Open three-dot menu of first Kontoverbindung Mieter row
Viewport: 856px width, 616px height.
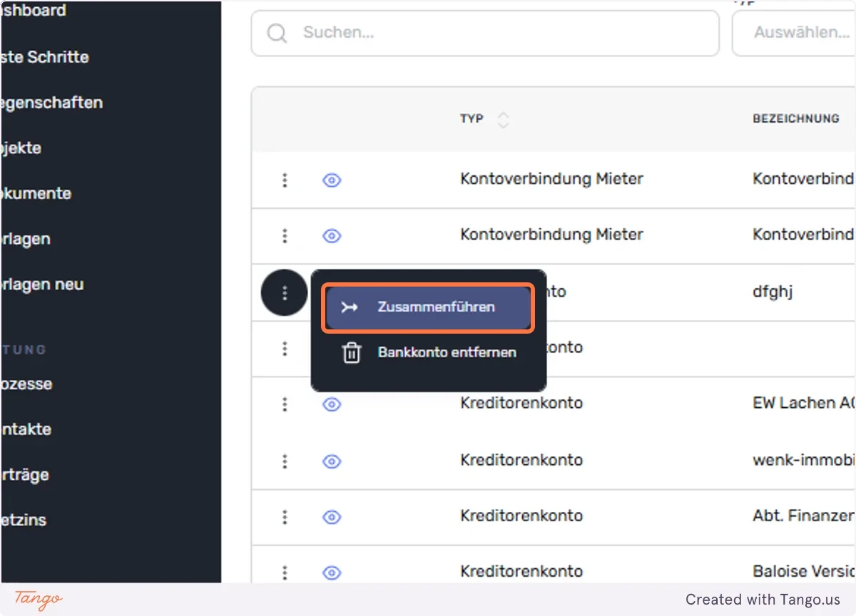285,180
